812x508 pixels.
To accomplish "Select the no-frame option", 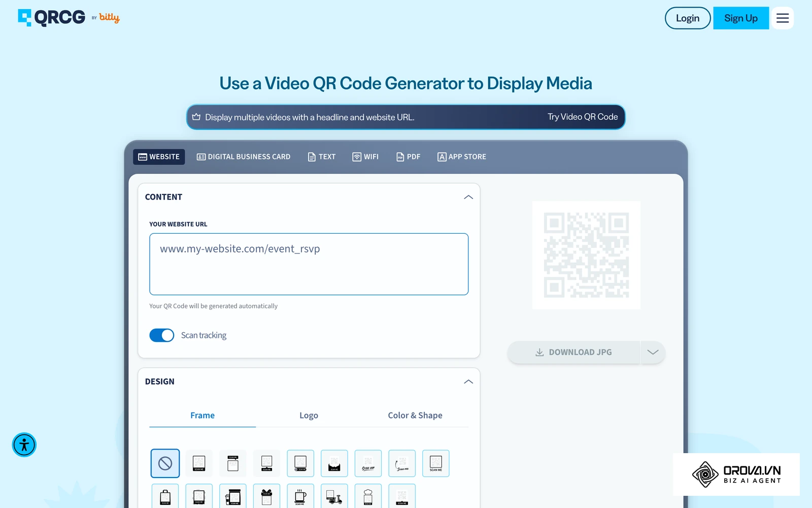I will [165, 463].
